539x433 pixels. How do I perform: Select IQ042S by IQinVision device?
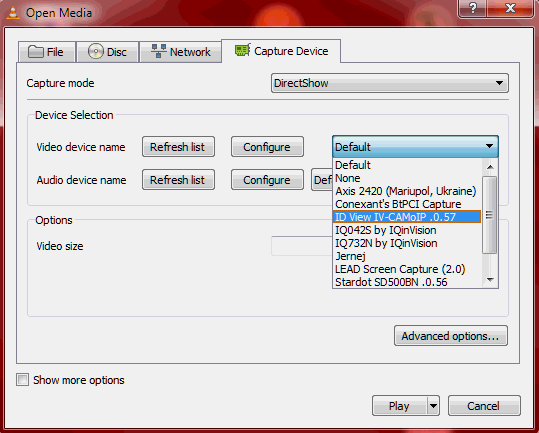(x=407, y=230)
